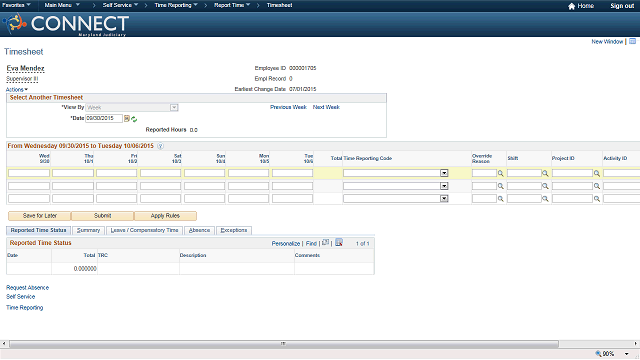Open Override Reason lookup in second row

tap(500, 186)
